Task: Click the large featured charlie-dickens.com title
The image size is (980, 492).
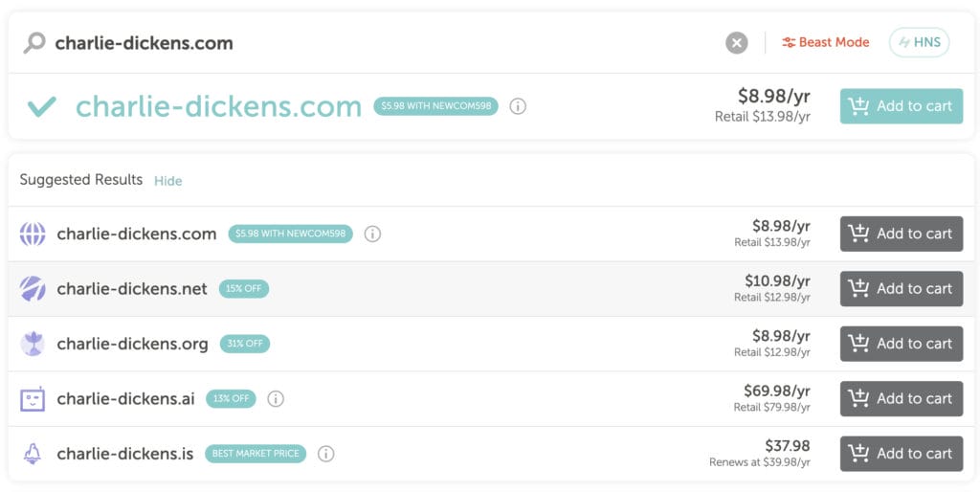Action: (x=219, y=106)
